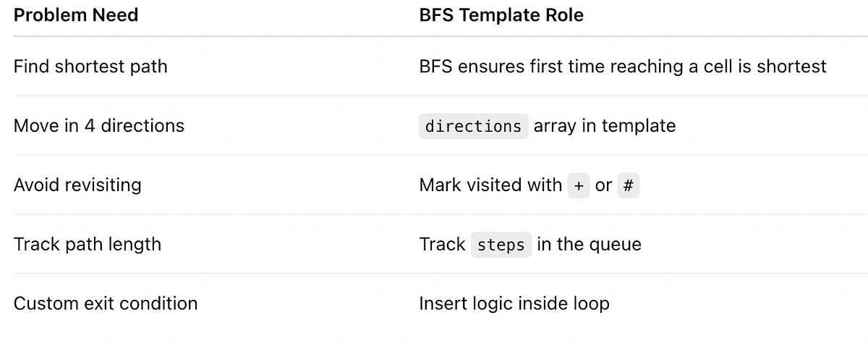Click the "Insert logic inside loop" text
868x344 pixels.
[514, 303]
